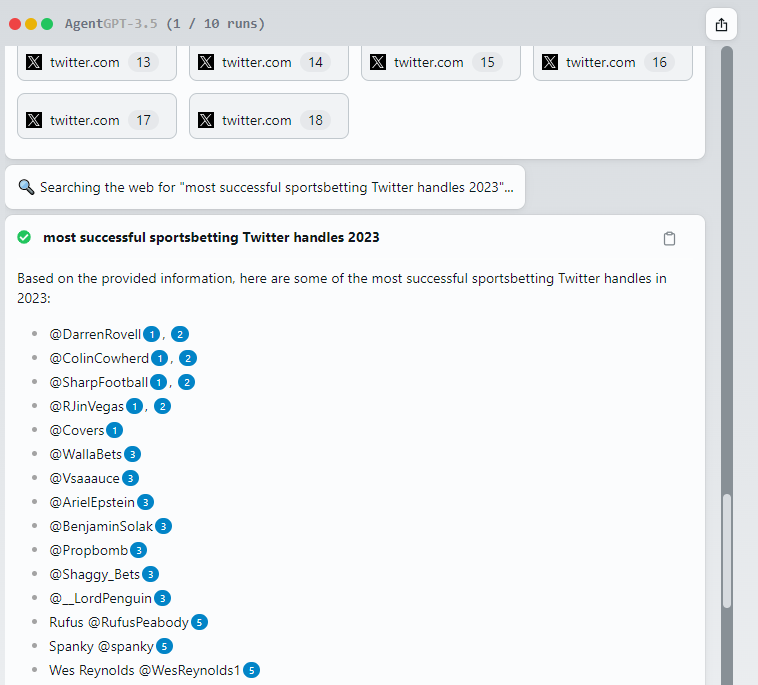Screen dimensions: 758x685
Task: Click citation 1 next to @Covers
Action: coord(115,430)
